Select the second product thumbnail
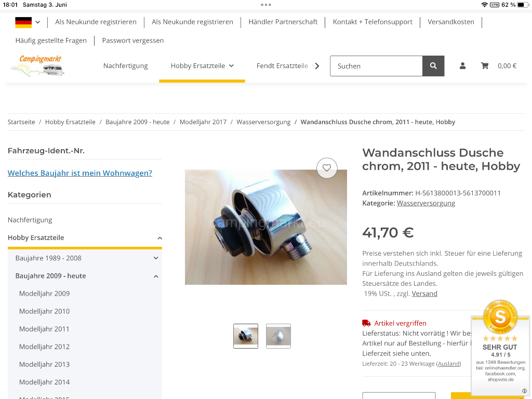532x399 pixels. [278, 336]
